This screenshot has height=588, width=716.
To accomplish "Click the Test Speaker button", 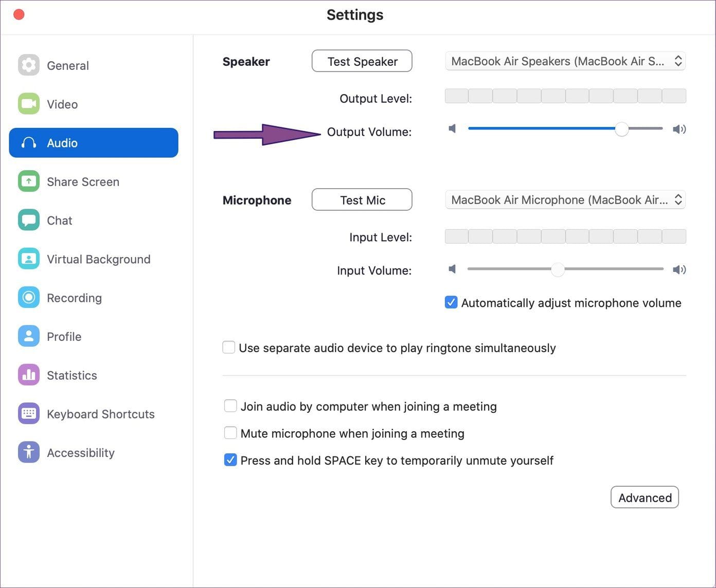I will 362,61.
